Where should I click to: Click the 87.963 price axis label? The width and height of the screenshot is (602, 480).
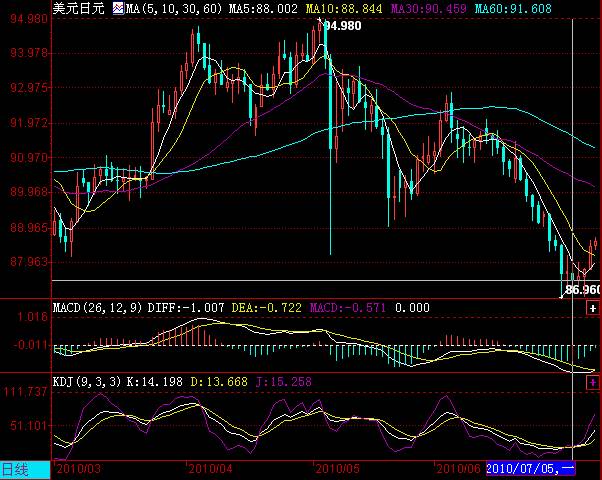pyautogui.click(x=29, y=262)
